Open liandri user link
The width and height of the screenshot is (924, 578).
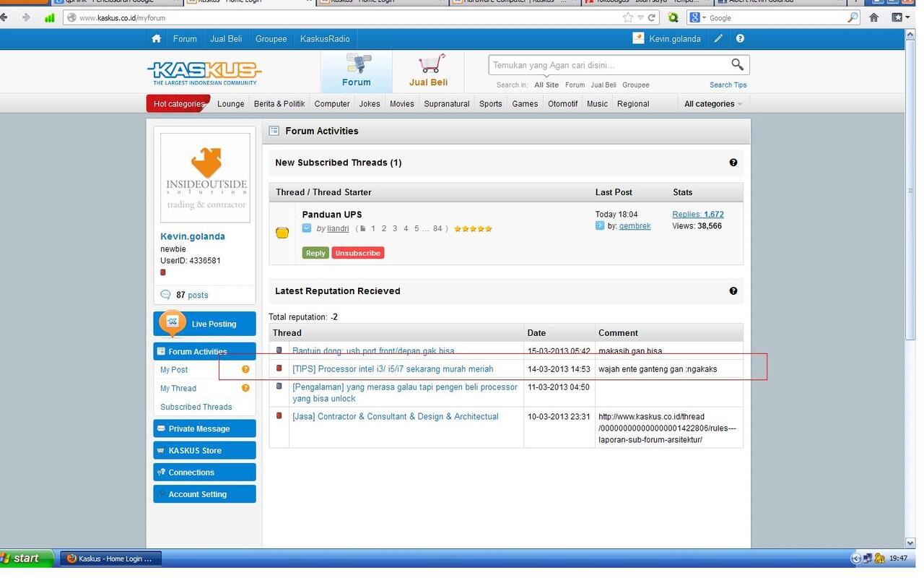[x=338, y=228]
